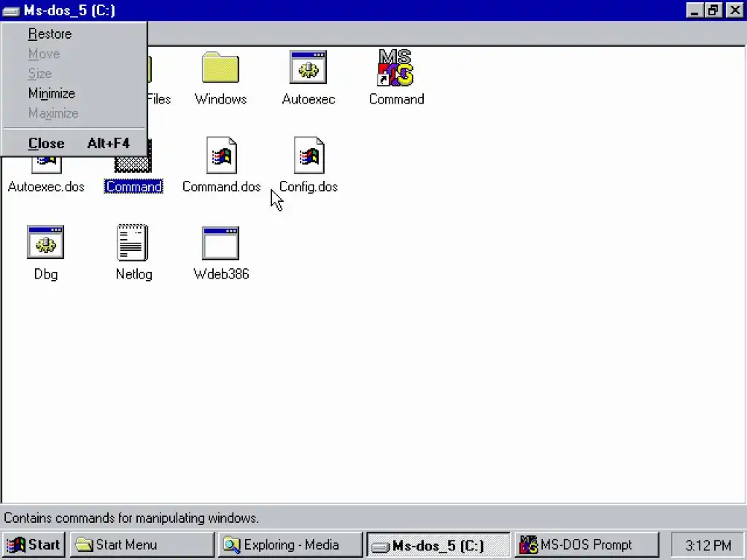
Task: Select the Command.dos file icon
Action: (x=221, y=155)
